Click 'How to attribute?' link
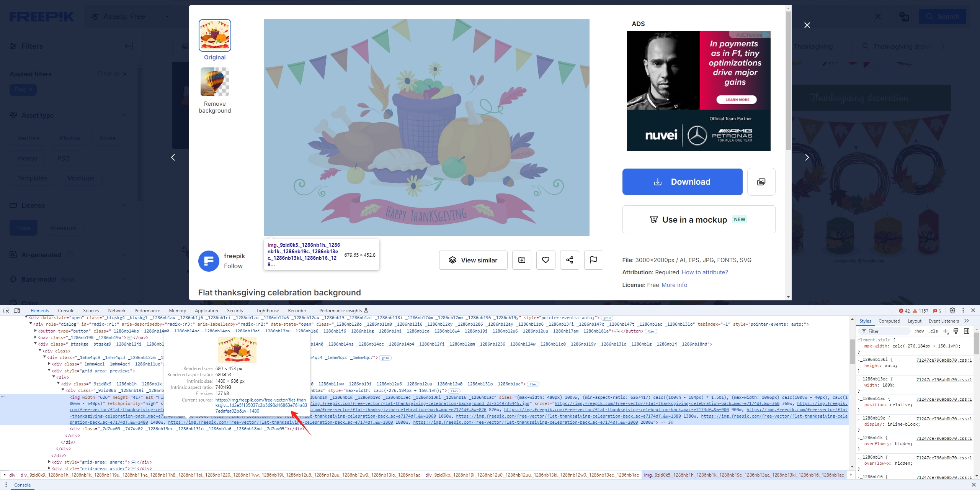This screenshot has width=980, height=490. pyautogui.click(x=704, y=272)
